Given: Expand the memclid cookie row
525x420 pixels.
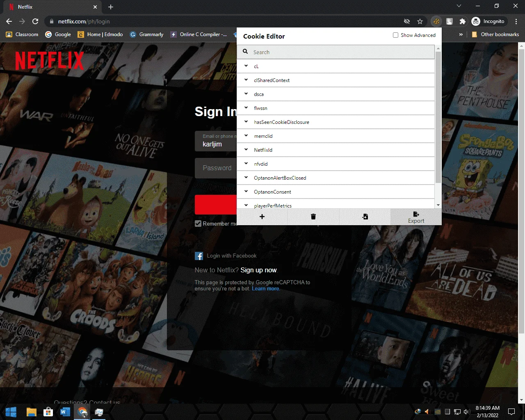Looking at the screenshot, I should point(336,136).
